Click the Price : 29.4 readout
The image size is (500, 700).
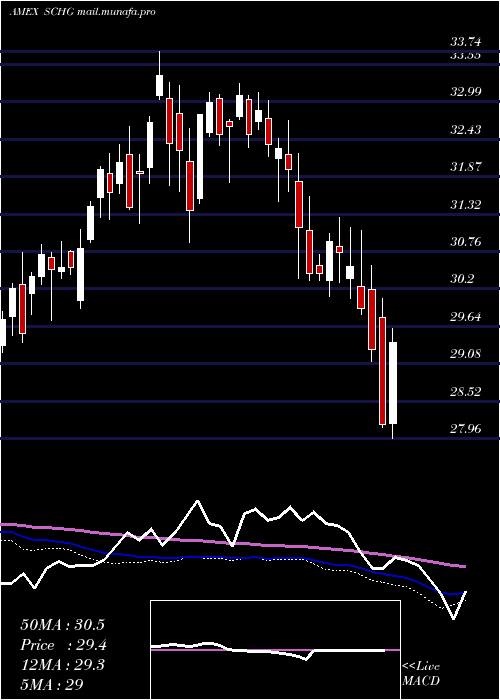(x=63, y=645)
